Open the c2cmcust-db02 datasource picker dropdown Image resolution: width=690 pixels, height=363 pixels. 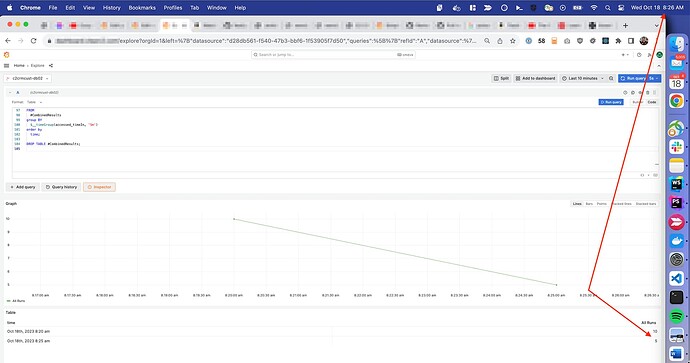28,78
